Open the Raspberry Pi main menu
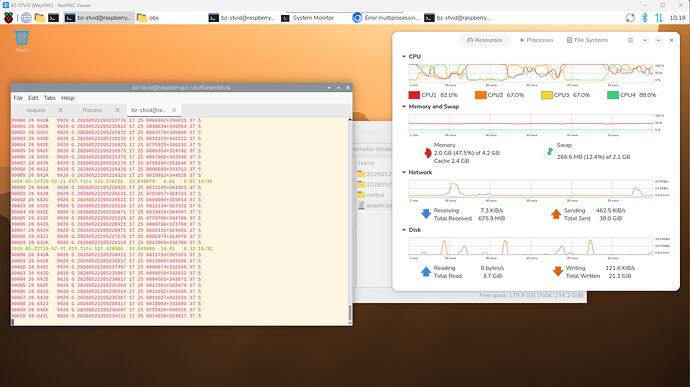This screenshot has width=690, height=387. point(8,18)
